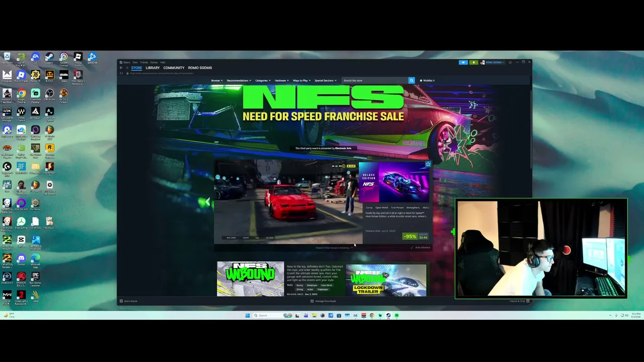
Task: Open the Steam desktop shortcut
Action: pos(49,58)
